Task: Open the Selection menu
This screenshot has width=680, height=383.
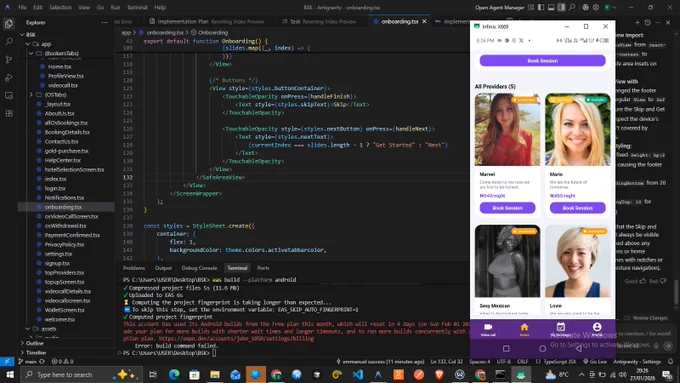Action: [x=60, y=7]
